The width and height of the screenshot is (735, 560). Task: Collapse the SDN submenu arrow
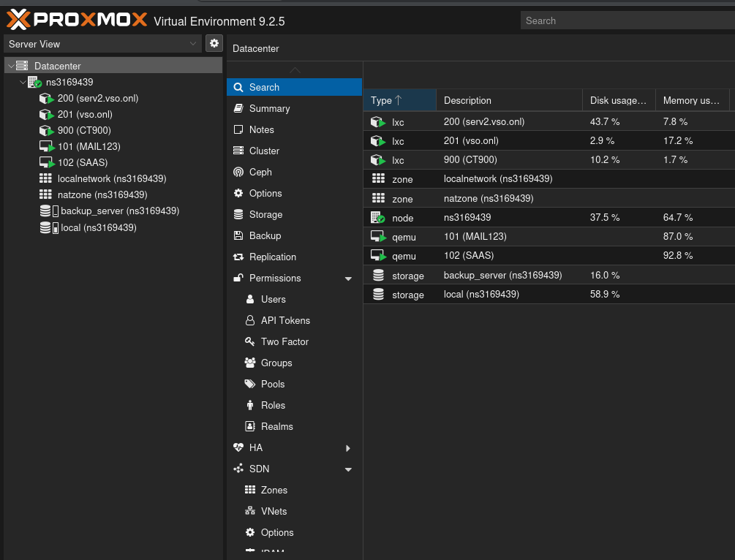348,469
